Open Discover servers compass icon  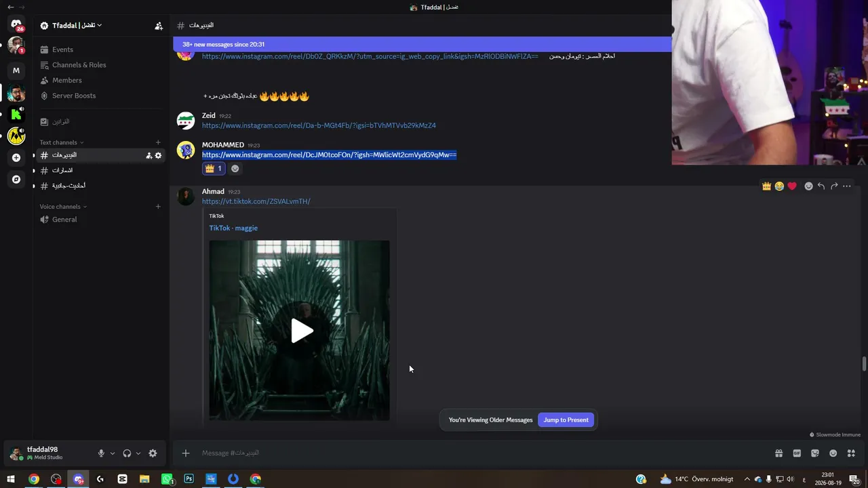(16, 180)
